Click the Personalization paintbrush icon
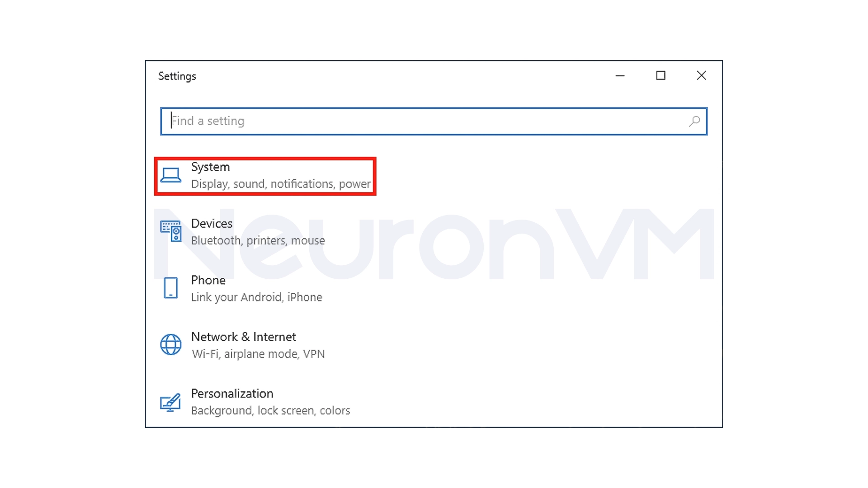This screenshot has width=868, height=488. [x=170, y=402]
